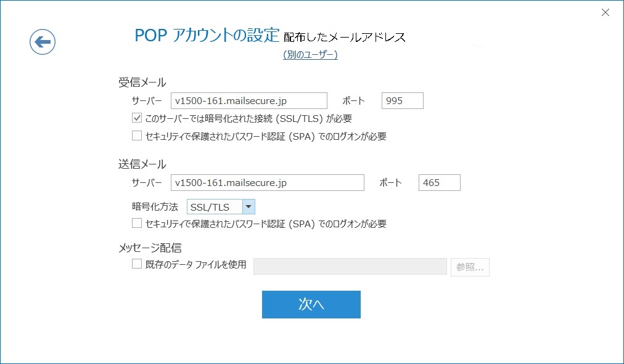Select the incoming port 995 field
This screenshot has width=624, height=364.
pyautogui.click(x=402, y=100)
